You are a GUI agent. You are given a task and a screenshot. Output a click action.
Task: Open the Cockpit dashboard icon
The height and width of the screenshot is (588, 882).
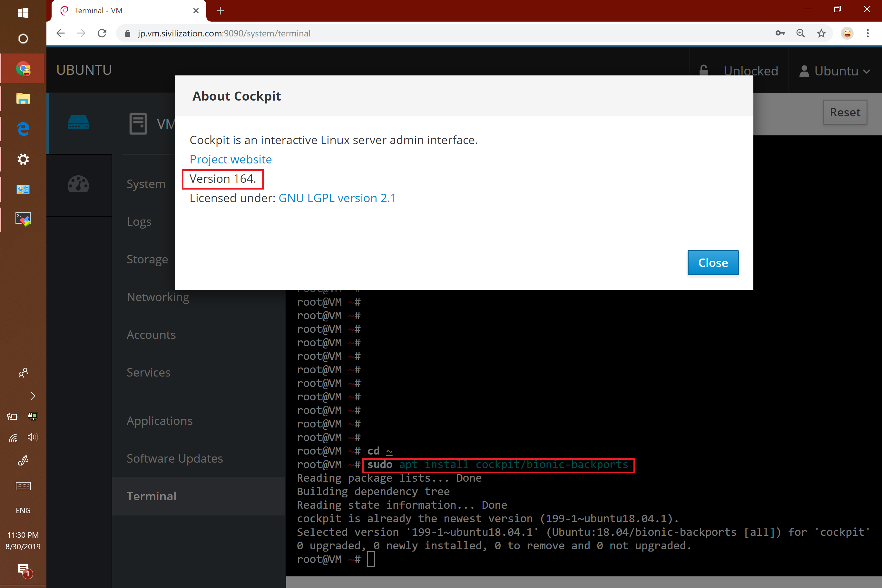point(79,184)
